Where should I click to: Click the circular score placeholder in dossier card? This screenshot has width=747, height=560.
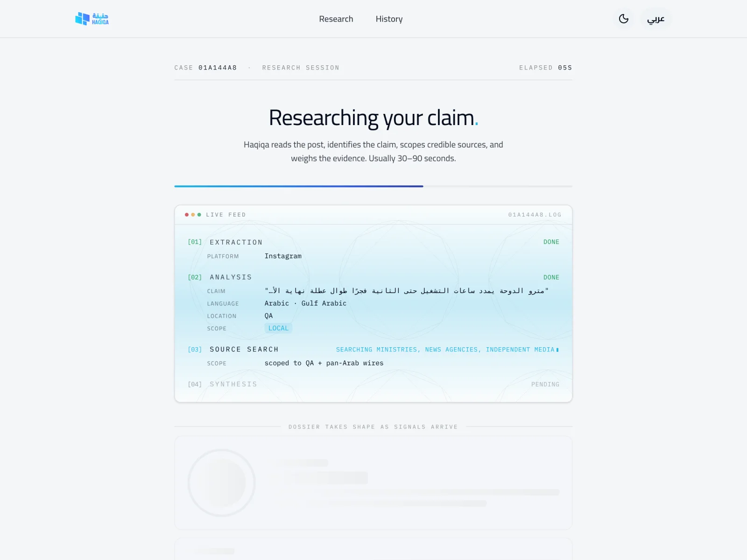(x=221, y=483)
